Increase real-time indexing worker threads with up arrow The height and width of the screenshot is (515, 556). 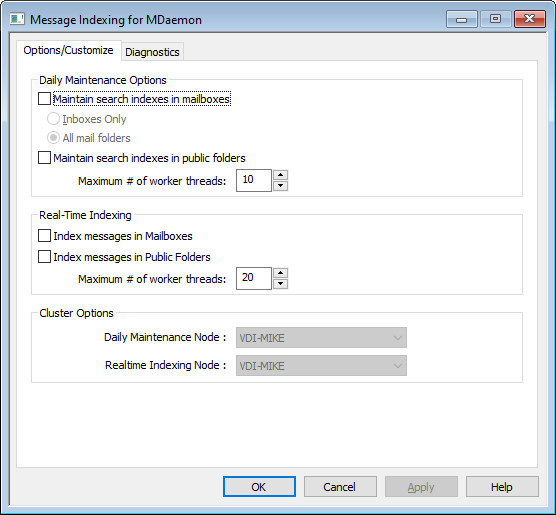tap(280, 273)
